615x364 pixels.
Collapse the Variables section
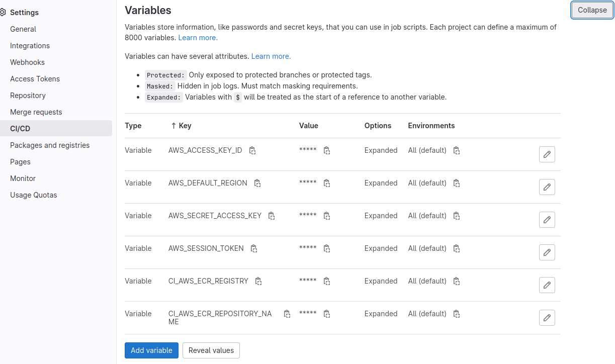pos(592,10)
